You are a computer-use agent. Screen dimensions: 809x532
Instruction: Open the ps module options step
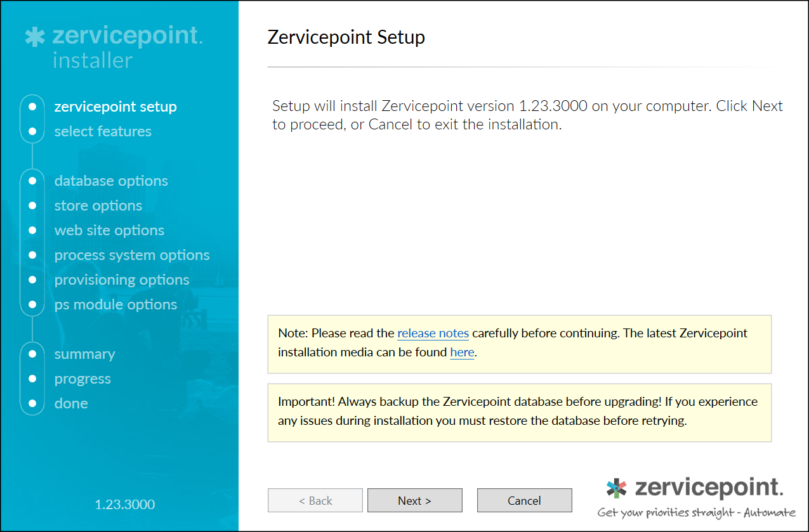point(115,304)
